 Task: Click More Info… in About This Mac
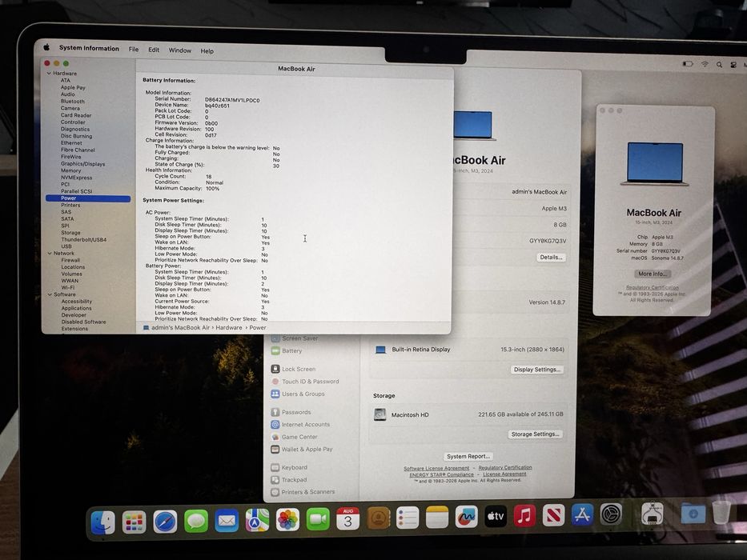pos(653,274)
